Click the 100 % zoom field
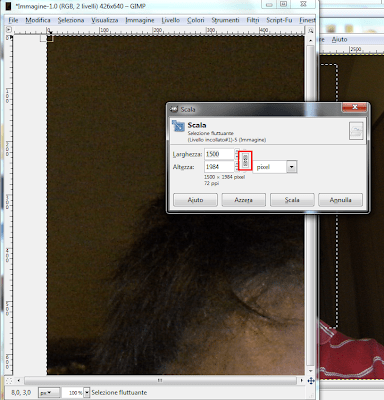The width and height of the screenshot is (384, 400). tap(73, 393)
